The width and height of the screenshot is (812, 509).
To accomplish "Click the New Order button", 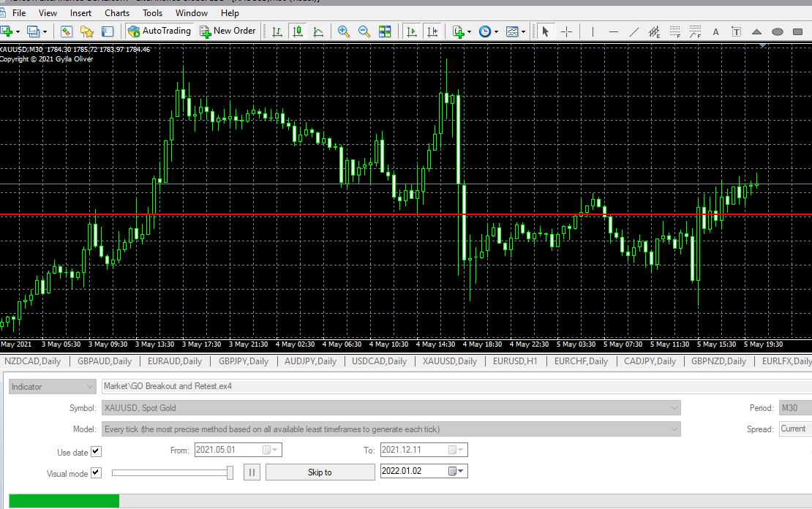I will click(228, 31).
